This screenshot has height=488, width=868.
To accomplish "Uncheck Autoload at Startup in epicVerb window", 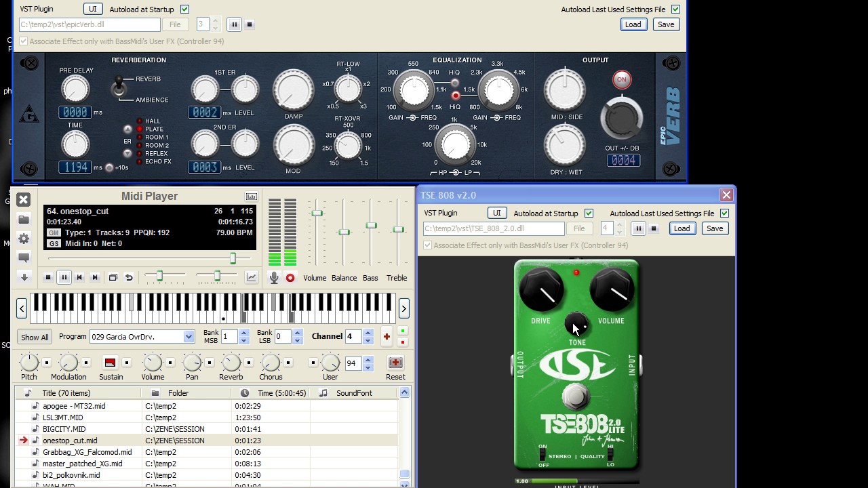I will point(184,9).
